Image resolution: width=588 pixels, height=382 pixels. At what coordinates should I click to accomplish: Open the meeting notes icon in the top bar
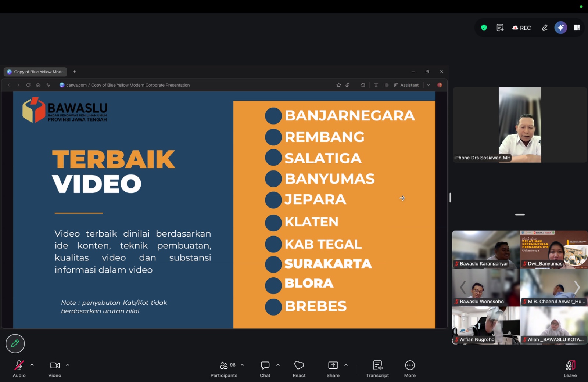tap(500, 28)
